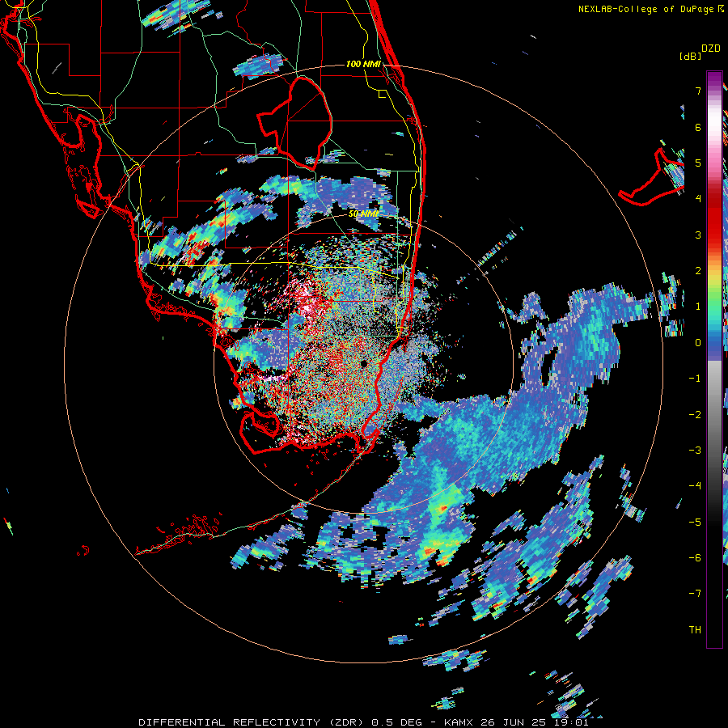Click the 3 value on the color scale

click(x=698, y=235)
